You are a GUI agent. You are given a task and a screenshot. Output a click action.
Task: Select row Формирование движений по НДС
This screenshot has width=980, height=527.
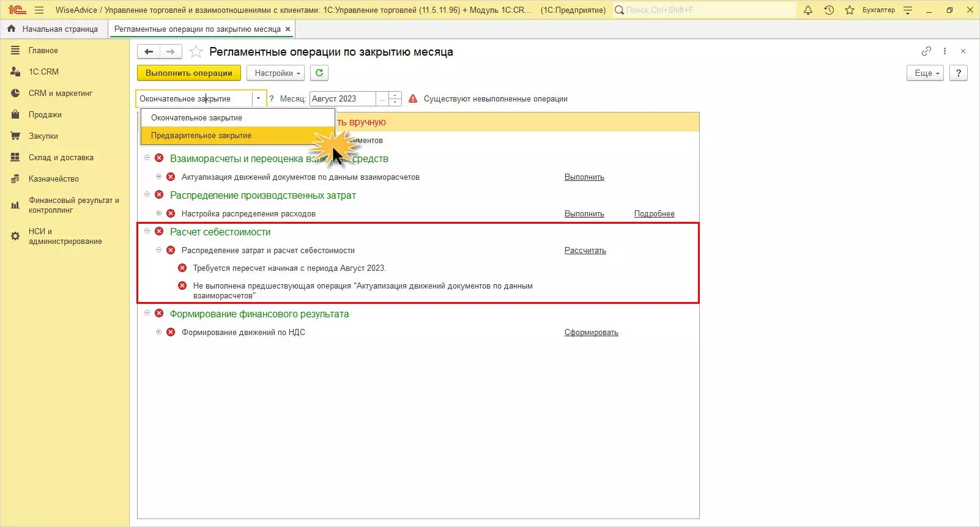tap(243, 332)
